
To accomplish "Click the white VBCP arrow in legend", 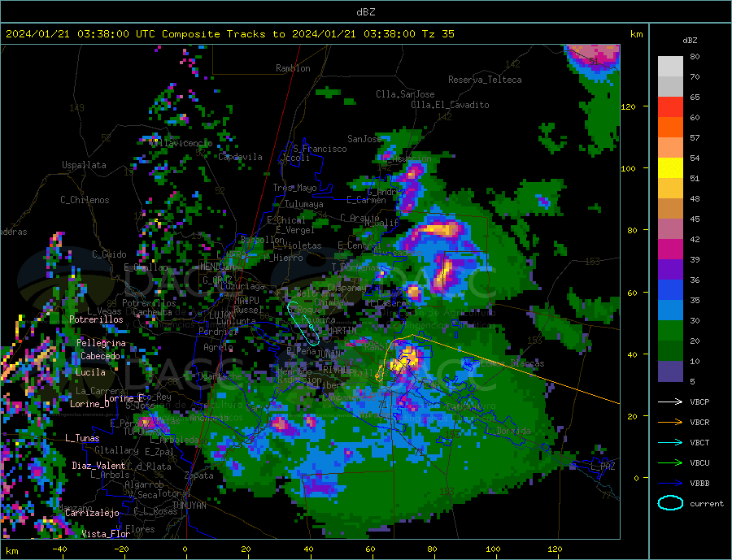I will point(670,402).
